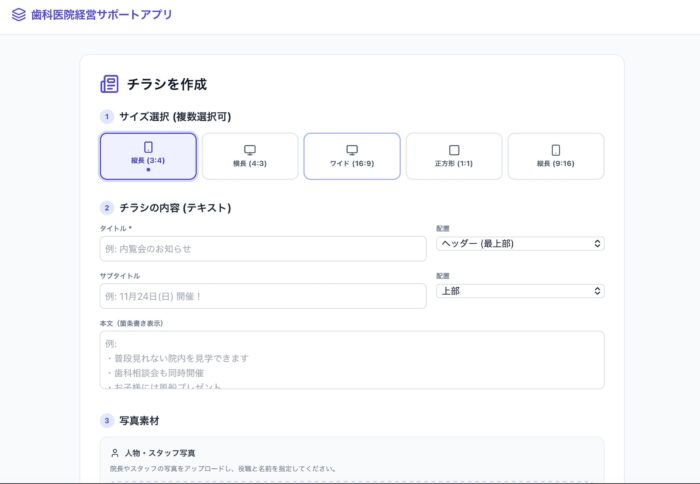Focus the タイトル input field

(263, 248)
